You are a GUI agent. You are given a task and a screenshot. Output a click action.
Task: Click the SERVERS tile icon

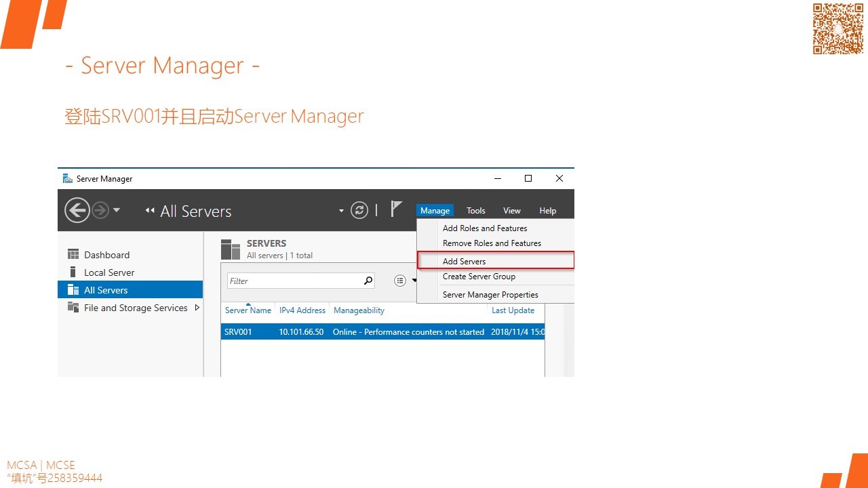pos(231,249)
